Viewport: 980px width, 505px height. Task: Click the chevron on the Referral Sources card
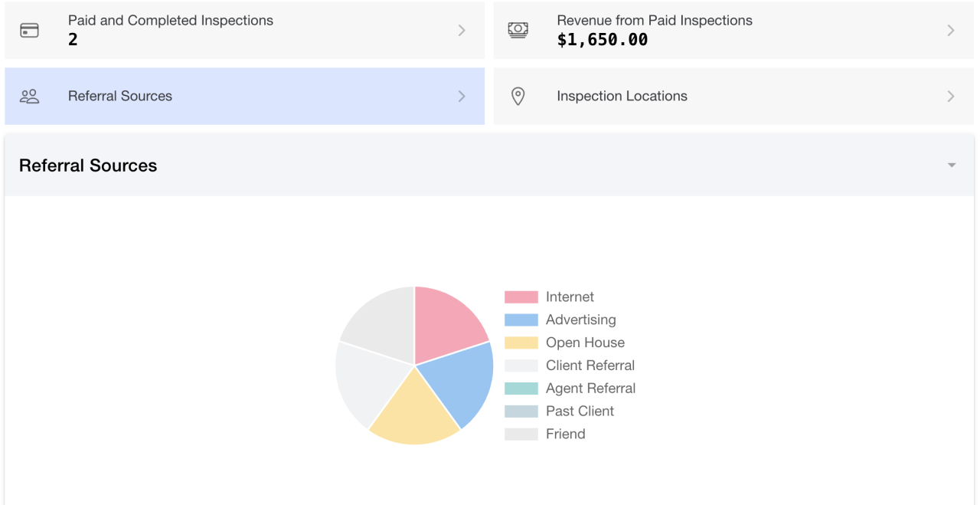pyautogui.click(x=461, y=96)
